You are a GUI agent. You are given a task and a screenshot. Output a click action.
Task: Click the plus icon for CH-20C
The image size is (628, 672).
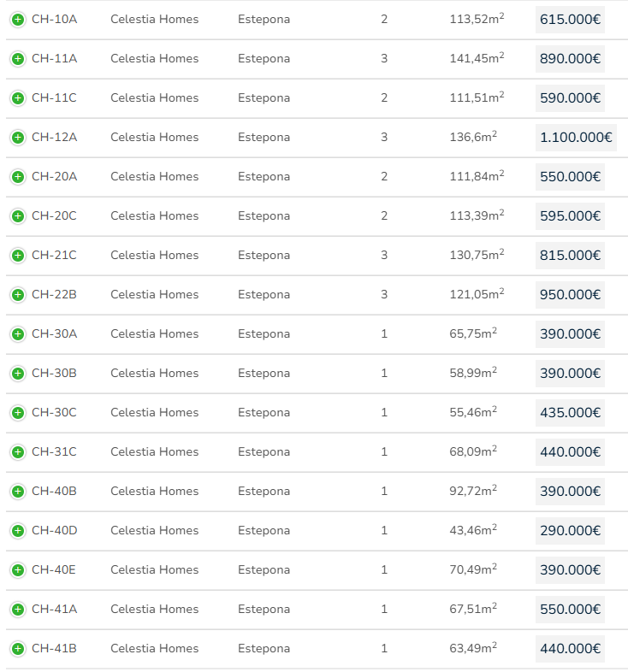click(x=18, y=216)
